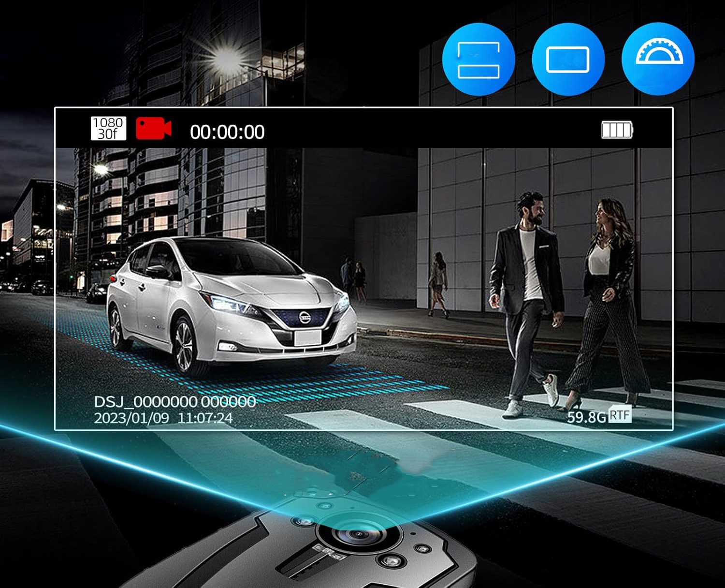Click the red video camera recording icon
This screenshot has width=725, height=588.
point(153,129)
